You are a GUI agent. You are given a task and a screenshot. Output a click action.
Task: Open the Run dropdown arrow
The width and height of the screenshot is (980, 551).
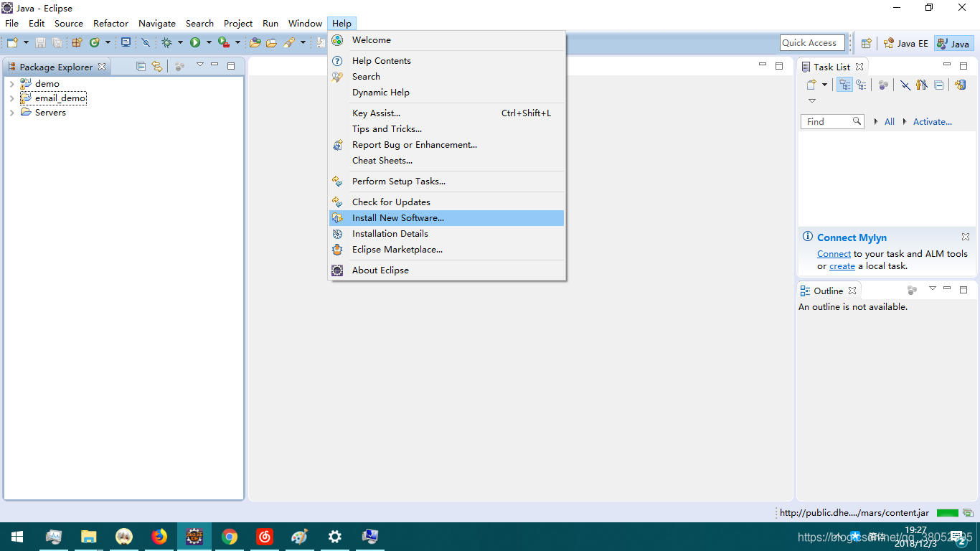[209, 43]
